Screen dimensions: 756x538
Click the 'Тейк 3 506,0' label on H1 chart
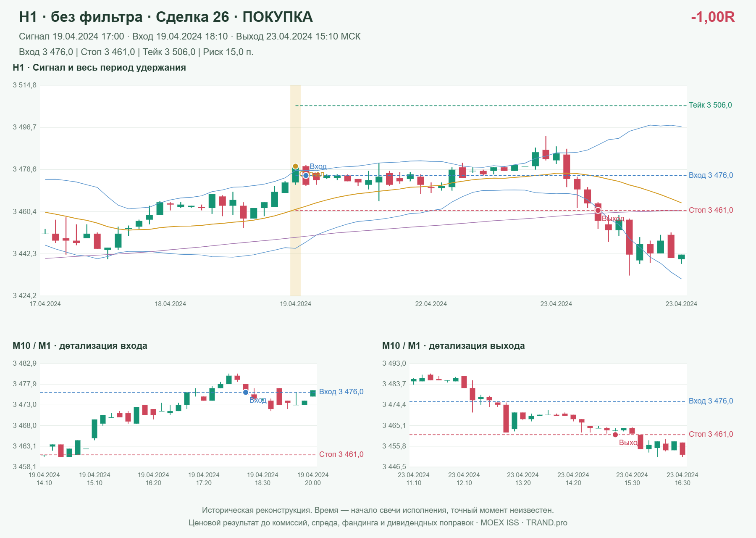tap(710, 105)
